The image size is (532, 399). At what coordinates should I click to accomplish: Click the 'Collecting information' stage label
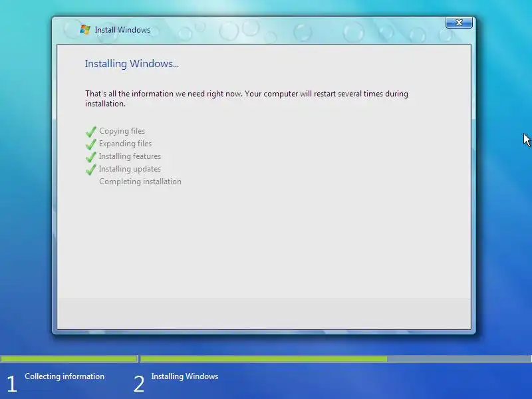(x=65, y=376)
